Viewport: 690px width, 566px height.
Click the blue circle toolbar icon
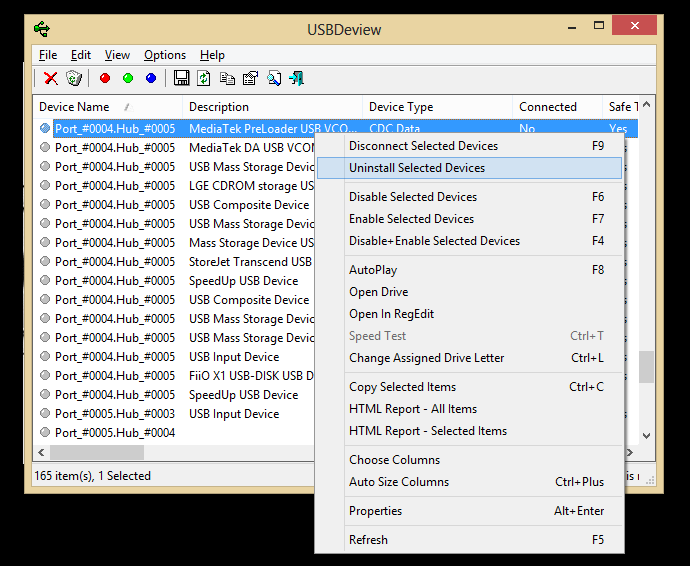pos(151,78)
